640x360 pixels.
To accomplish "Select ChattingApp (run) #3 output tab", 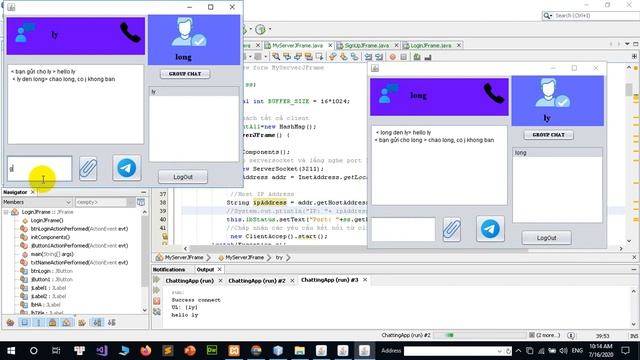I will coord(329,280).
